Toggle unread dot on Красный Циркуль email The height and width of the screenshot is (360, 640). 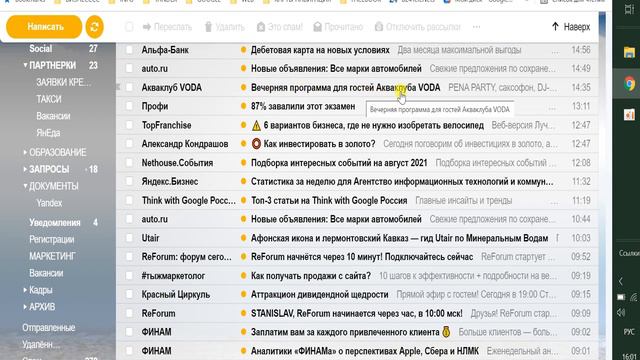243,294
